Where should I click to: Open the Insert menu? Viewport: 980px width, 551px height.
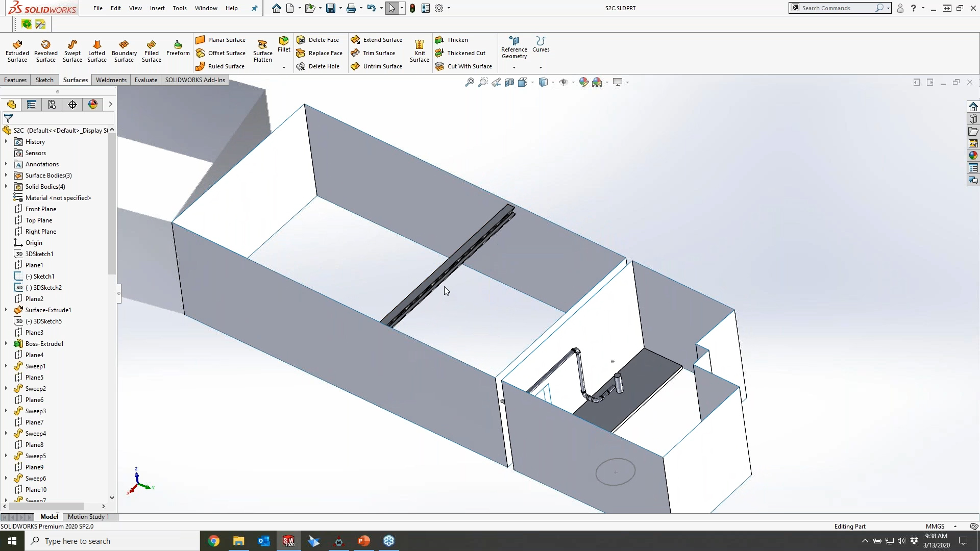point(157,8)
